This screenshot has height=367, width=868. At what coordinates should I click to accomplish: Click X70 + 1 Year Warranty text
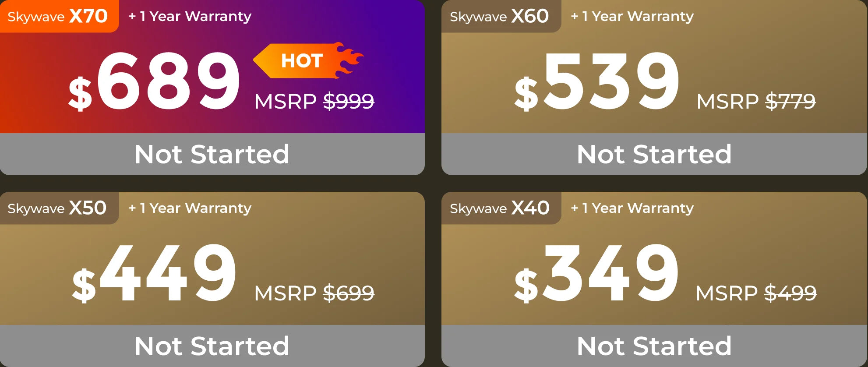click(x=190, y=16)
